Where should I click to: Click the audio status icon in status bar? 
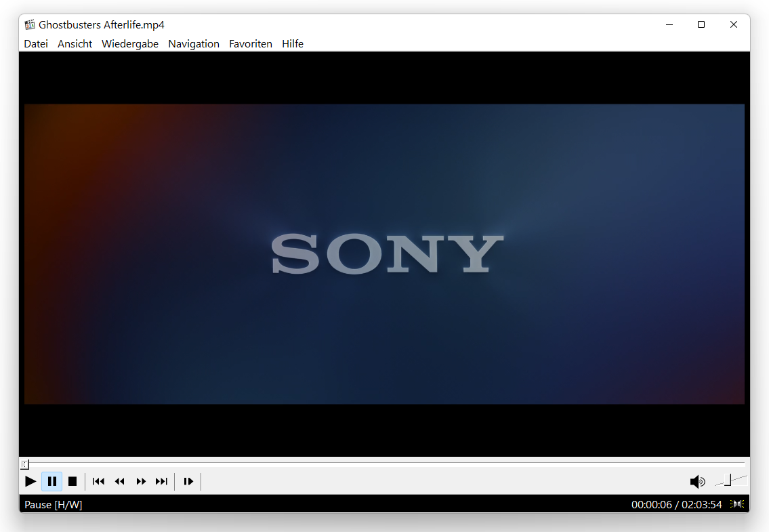click(x=737, y=504)
